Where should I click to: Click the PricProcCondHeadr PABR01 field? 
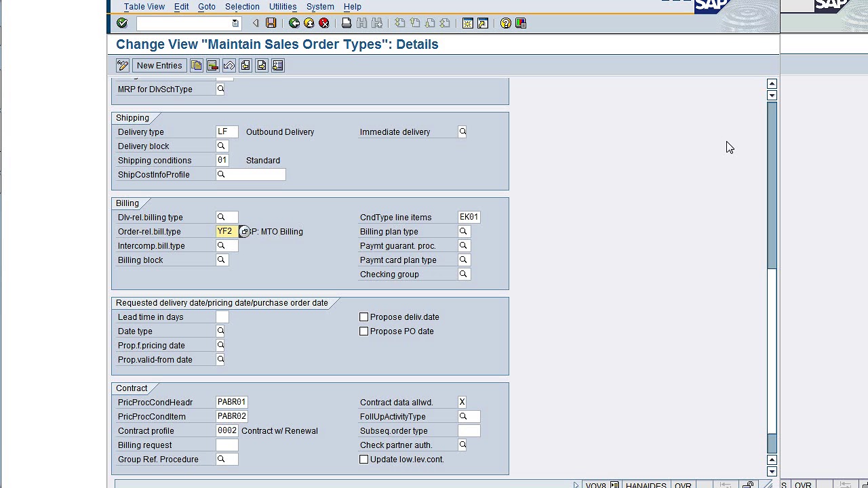point(232,402)
